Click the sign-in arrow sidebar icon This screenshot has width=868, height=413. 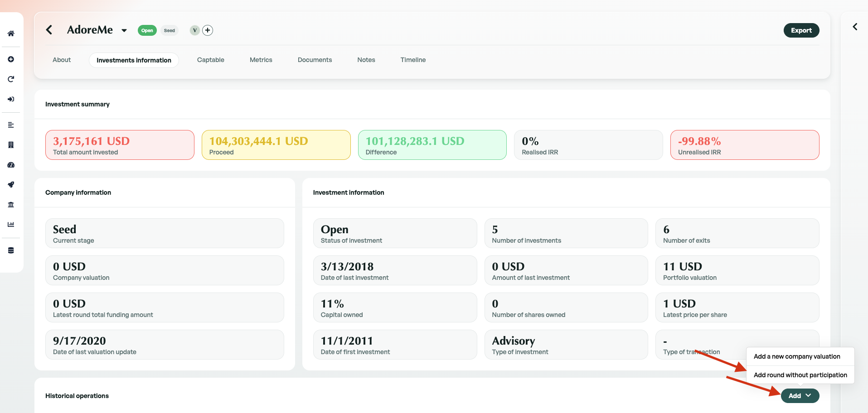(11, 99)
